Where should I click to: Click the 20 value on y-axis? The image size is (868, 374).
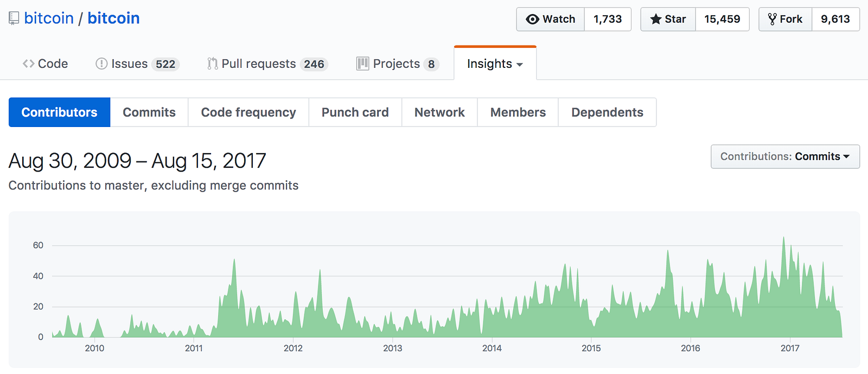(x=38, y=306)
